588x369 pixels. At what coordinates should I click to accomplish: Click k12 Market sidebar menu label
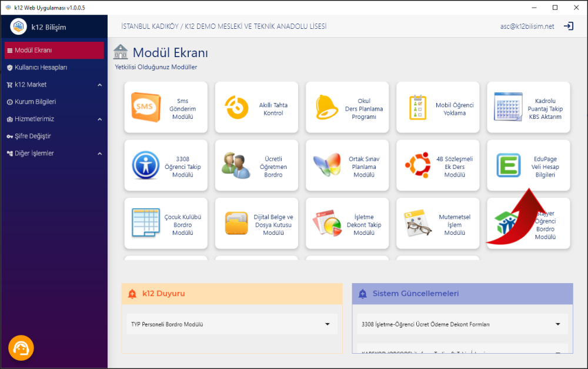31,85
